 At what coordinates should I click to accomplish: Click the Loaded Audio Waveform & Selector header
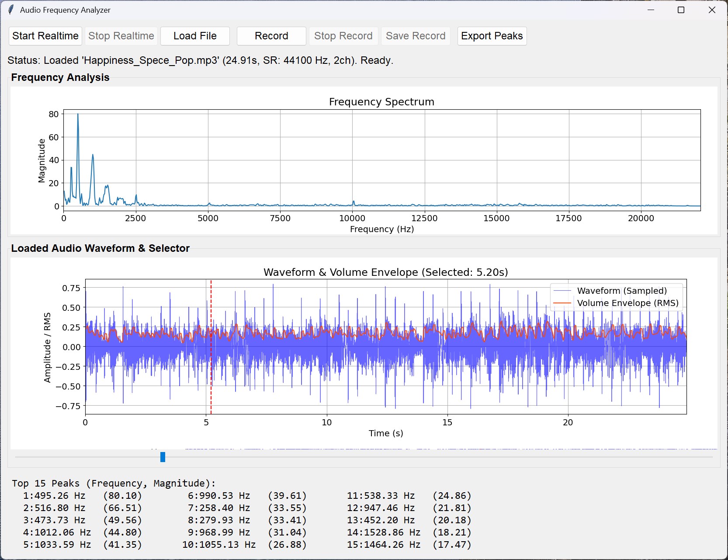click(101, 248)
